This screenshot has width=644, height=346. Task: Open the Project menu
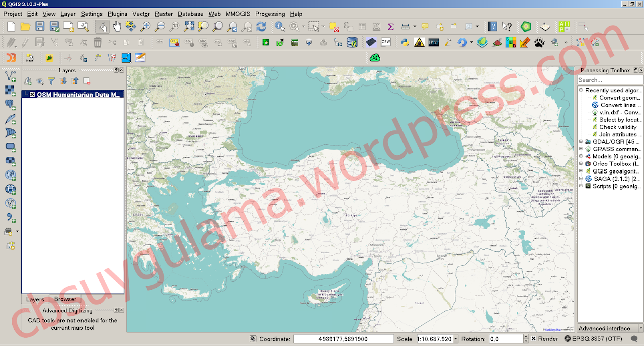coord(13,14)
